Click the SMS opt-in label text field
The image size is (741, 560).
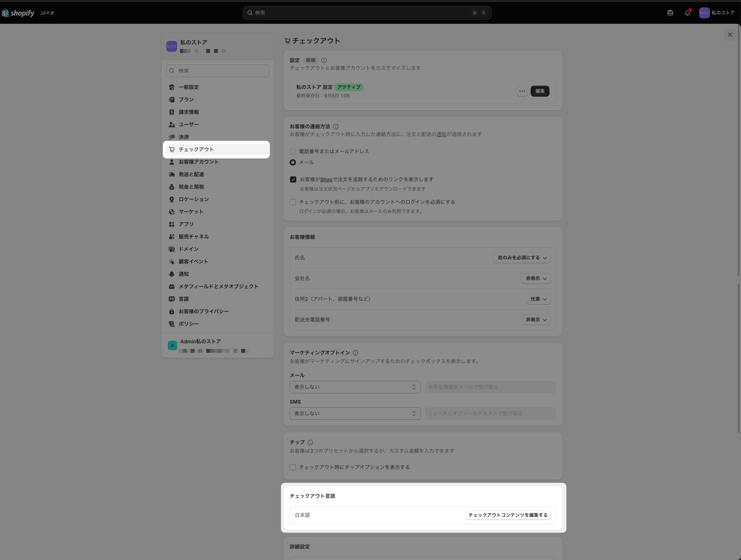pos(490,413)
